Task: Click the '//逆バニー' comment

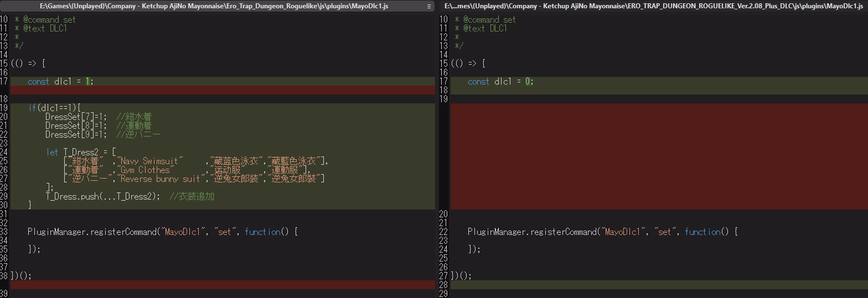Action: (138, 134)
